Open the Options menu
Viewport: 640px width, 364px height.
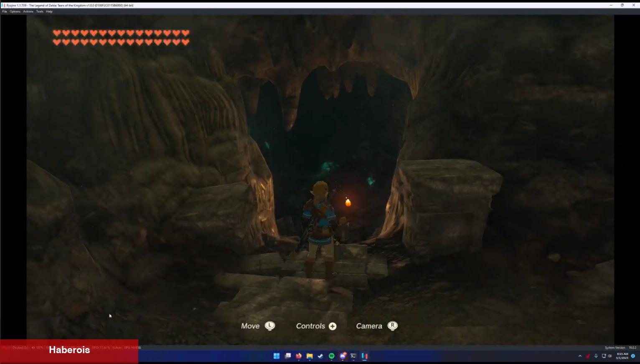pyautogui.click(x=15, y=11)
